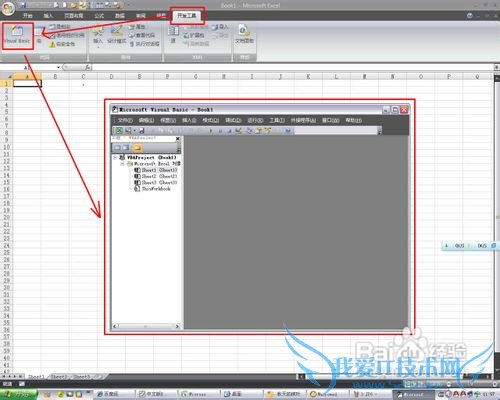
Task: Open the Visual Basic editor from the ribbon
Action: (x=17, y=35)
